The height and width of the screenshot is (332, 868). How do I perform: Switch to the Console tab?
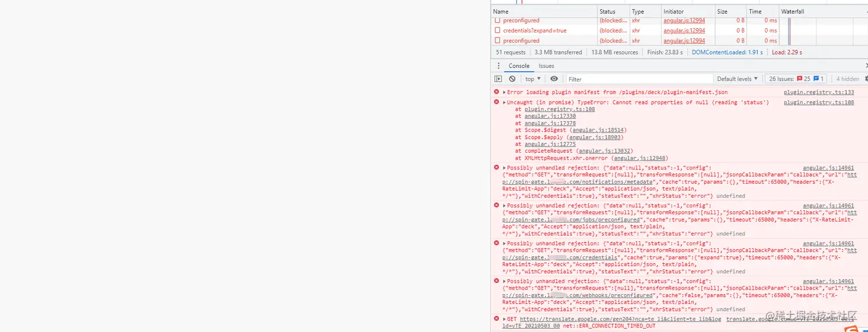point(519,66)
